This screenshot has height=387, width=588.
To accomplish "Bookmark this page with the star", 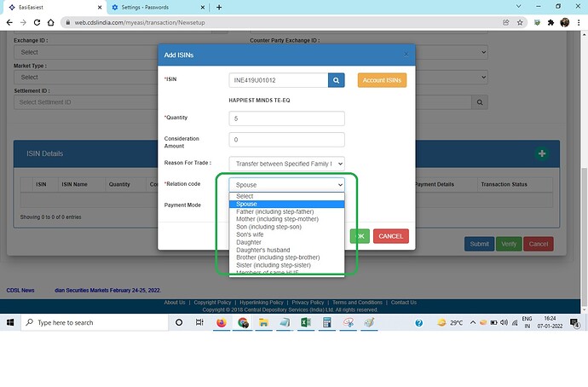I will 520,22.
